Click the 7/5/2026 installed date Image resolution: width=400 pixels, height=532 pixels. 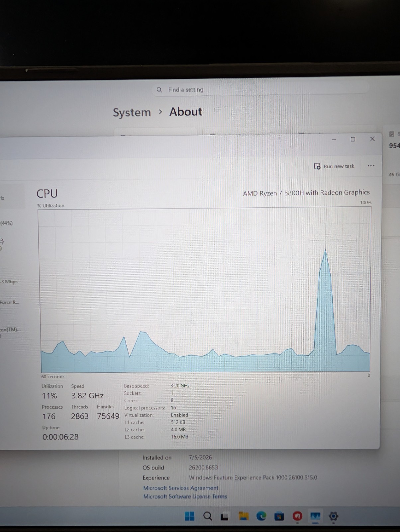tap(200, 458)
